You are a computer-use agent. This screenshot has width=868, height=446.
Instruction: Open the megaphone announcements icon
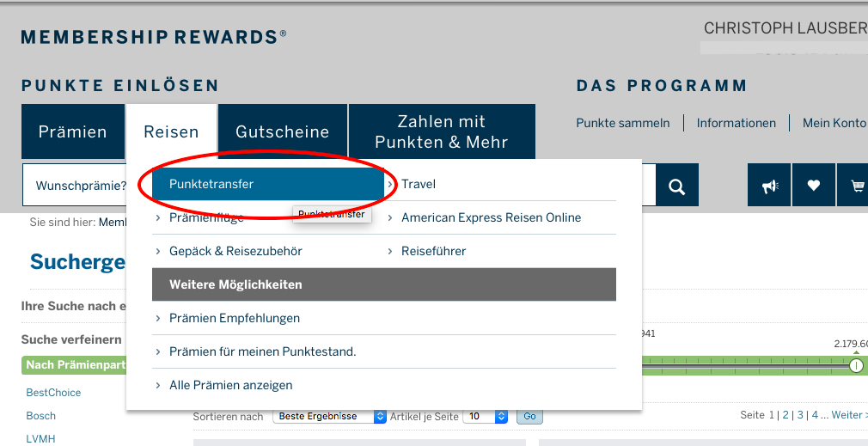click(769, 186)
